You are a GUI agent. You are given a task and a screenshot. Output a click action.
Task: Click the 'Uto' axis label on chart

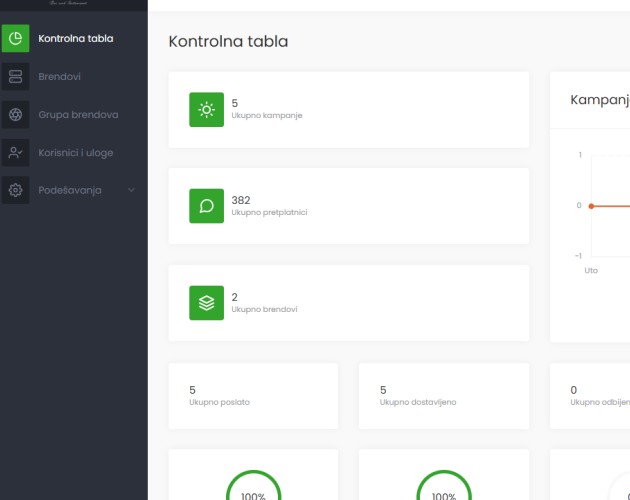591,270
